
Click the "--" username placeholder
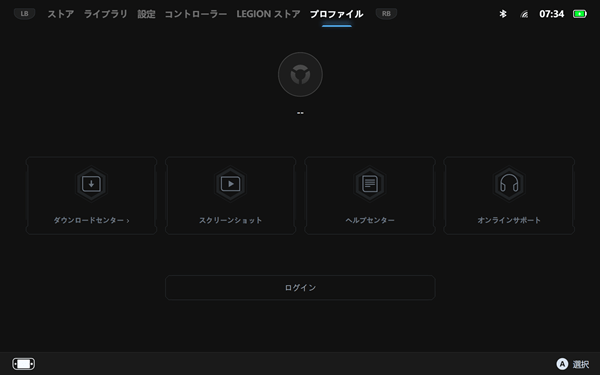[x=300, y=113]
